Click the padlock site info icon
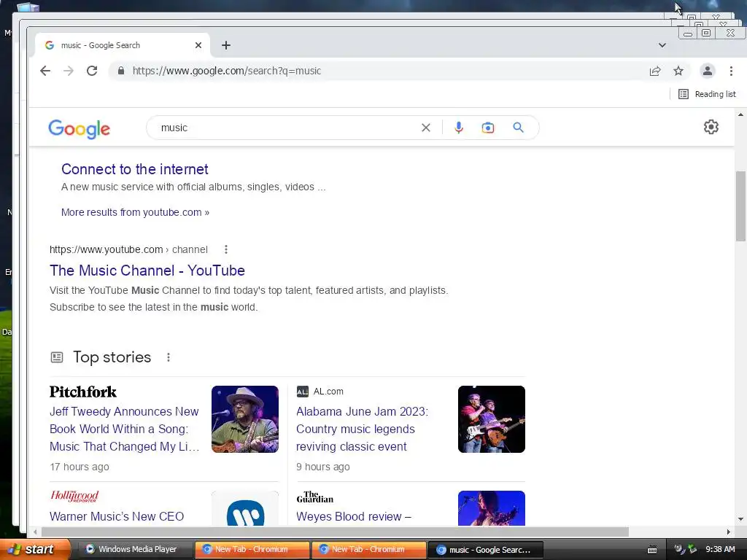 click(121, 71)
